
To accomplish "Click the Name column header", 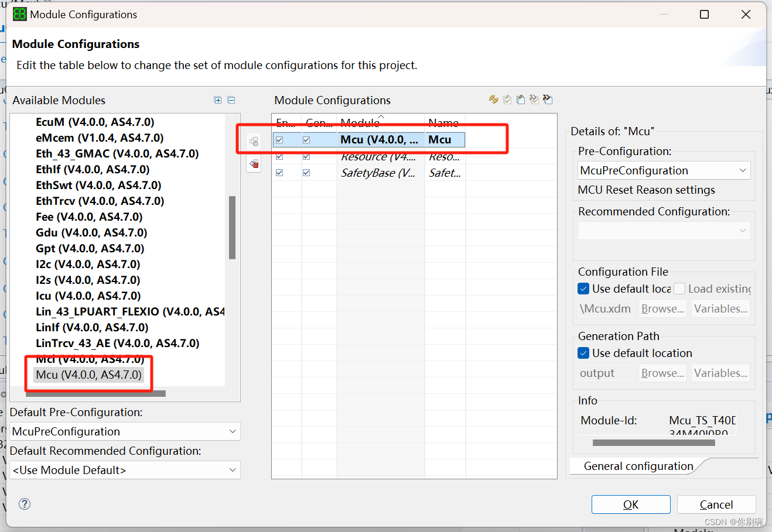I will coord(444,122).
